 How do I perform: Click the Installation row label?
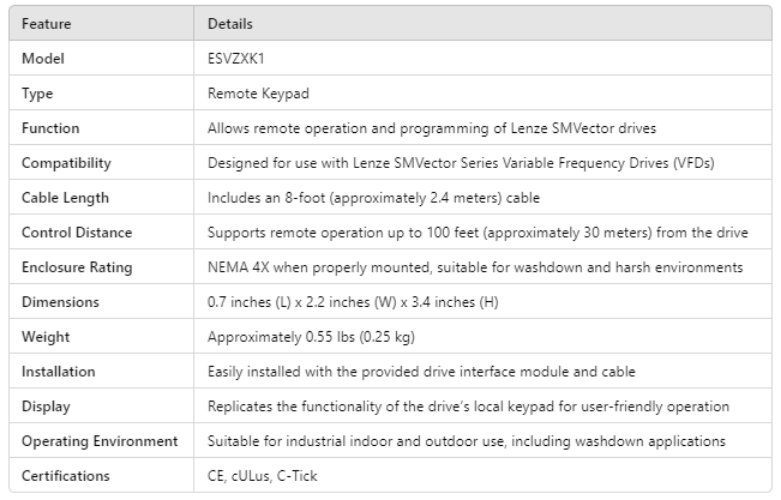[x=58, y=372]
